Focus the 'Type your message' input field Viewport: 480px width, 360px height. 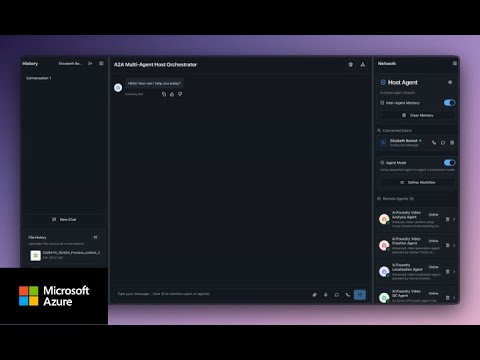tap(212, 294)
